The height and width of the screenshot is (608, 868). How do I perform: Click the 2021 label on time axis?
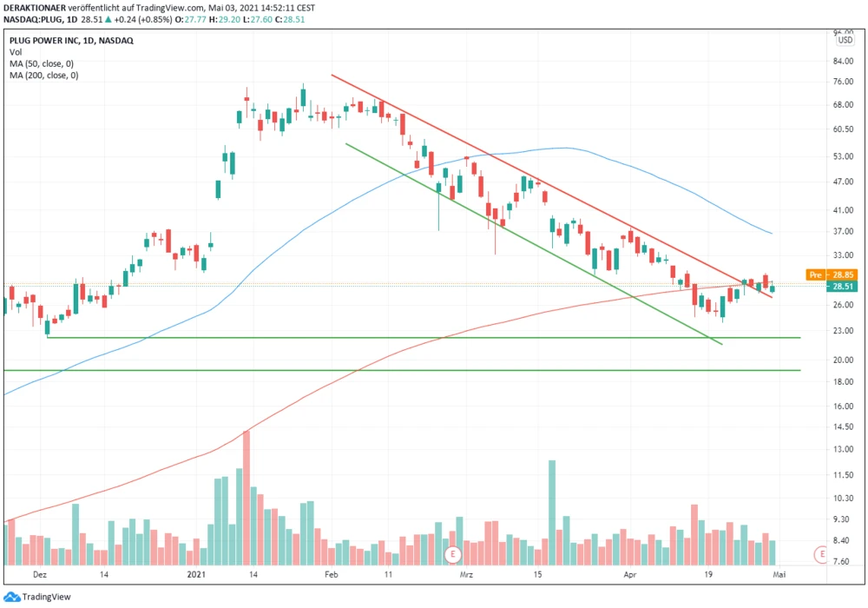(x=196, y=575)
